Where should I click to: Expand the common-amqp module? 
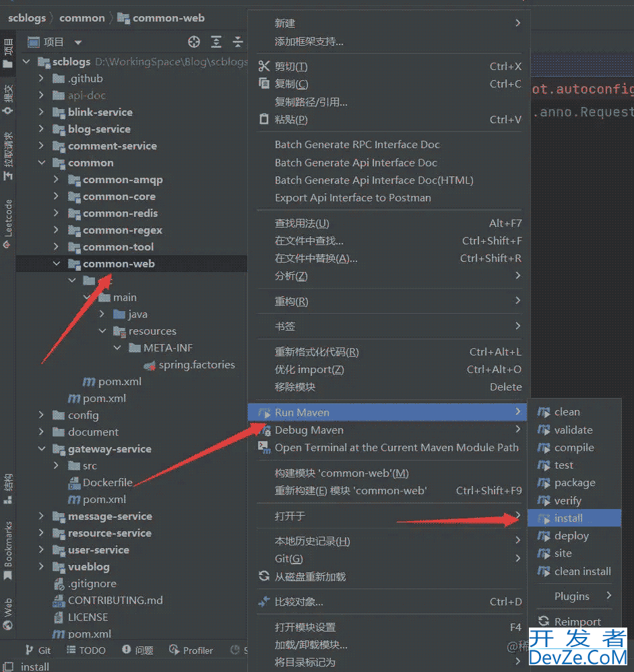tap(56, 179)
